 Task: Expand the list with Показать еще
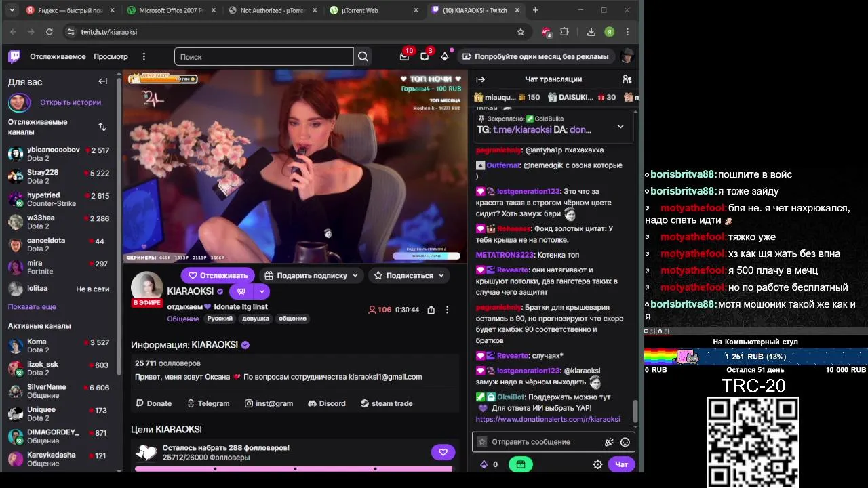[32, 307]
